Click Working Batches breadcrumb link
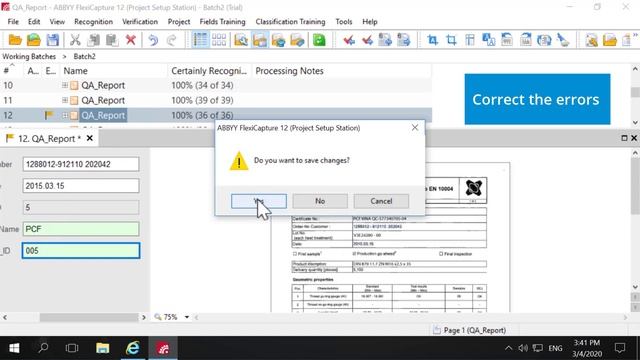This screenshot has width=640, height=360. point(29,56)
